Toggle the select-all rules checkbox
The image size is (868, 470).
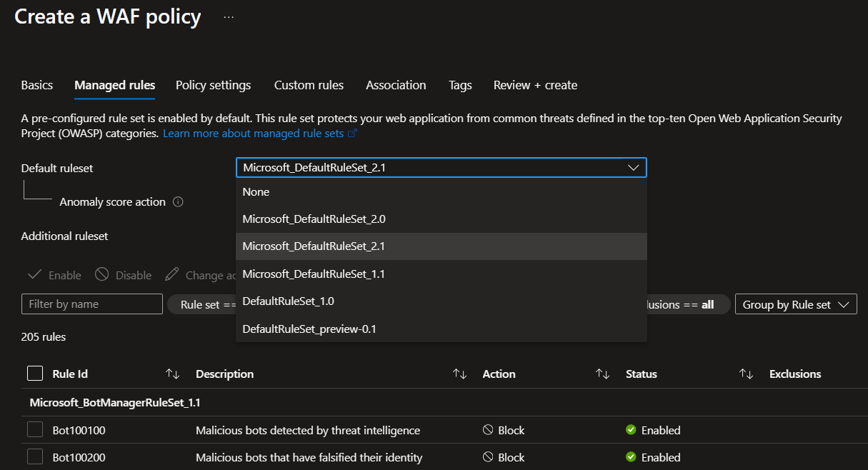35,374
